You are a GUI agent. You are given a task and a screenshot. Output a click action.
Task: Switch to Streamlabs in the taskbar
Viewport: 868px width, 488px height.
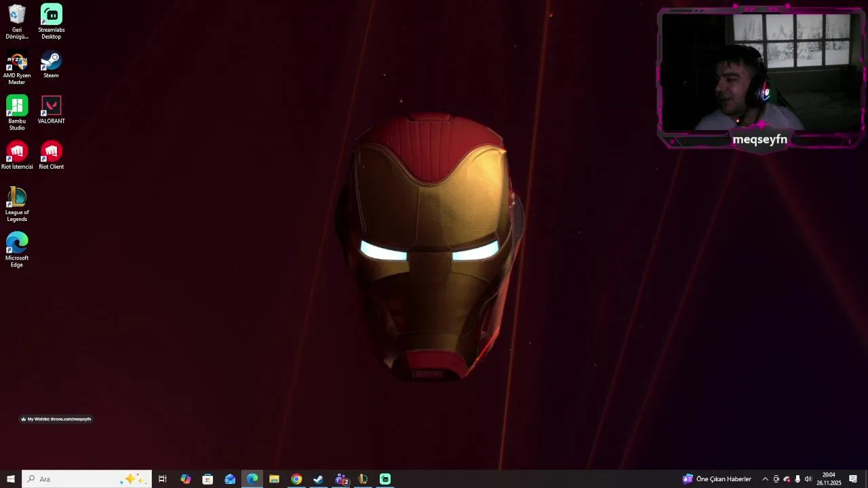385,479
